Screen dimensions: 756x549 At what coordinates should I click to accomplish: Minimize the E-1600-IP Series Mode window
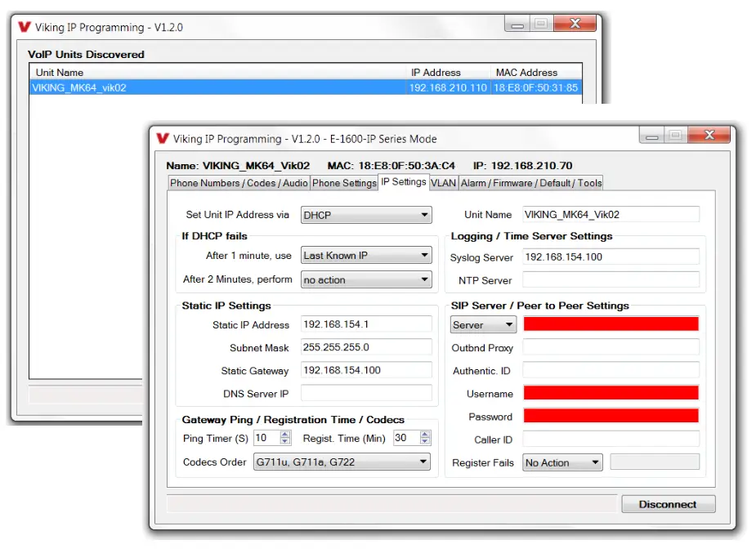click(652, 136)
